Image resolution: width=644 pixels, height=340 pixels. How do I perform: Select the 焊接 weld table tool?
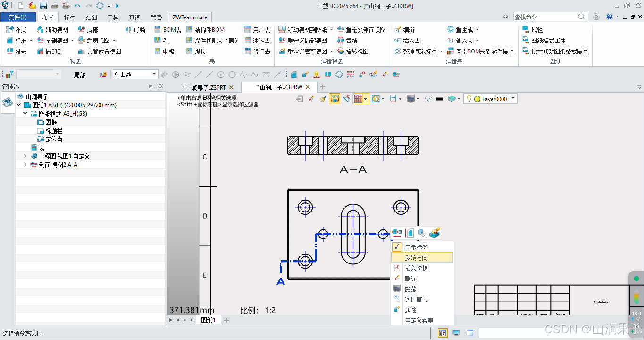(x=196, y=51)
